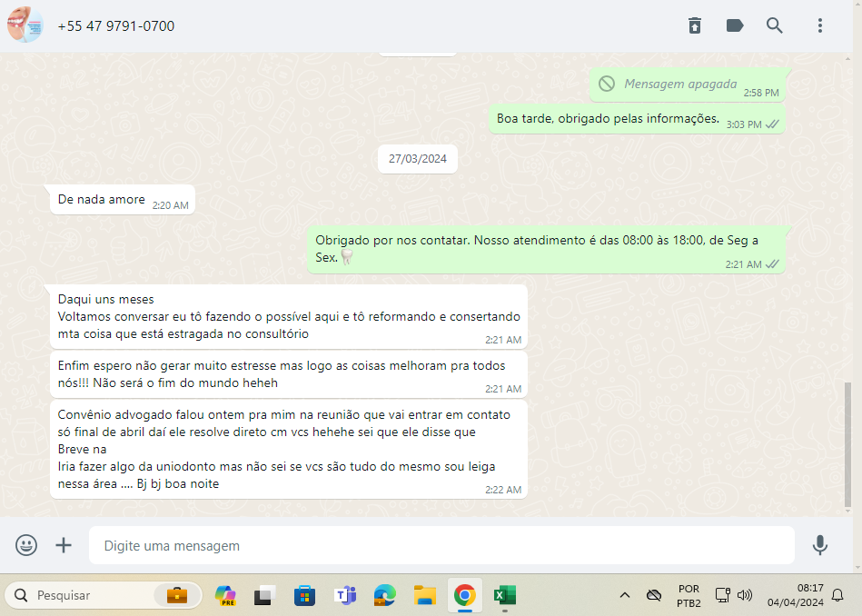The image size is (862, 616).
Task: Toggle the volume speaker icon
Action: coord(746,596)
